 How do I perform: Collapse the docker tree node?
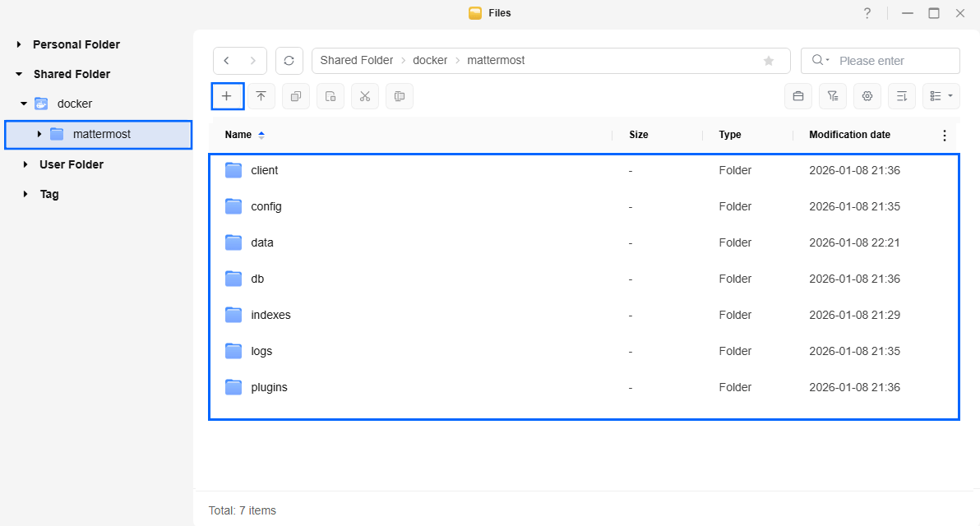pyautogui.click(x=24, y=104)
